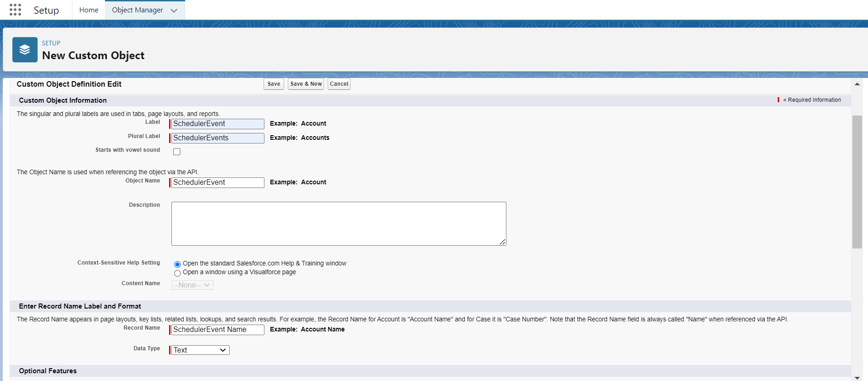Select Open a window using Visualforce page
The height and width of the screenshot is (381, 868).
pyautogui.click(x=177, y=273)
